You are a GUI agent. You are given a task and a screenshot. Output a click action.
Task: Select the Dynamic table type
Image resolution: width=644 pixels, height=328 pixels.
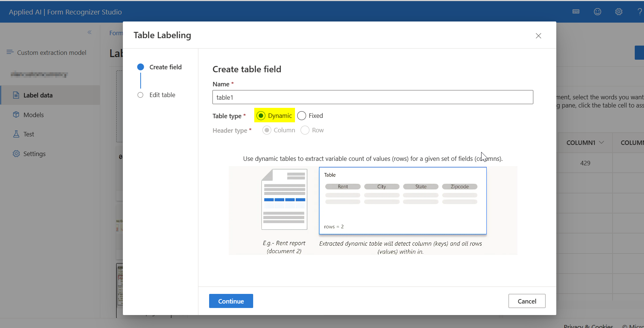pos(261,116)
